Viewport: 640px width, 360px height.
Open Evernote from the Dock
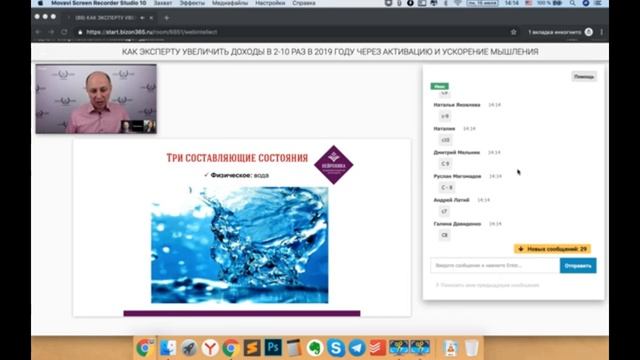pyautogui.click(x=315, y=348)
